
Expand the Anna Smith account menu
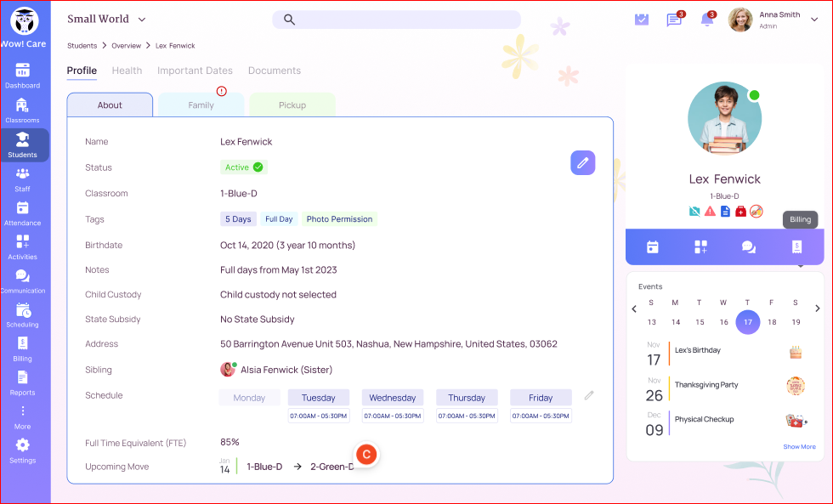814,20
